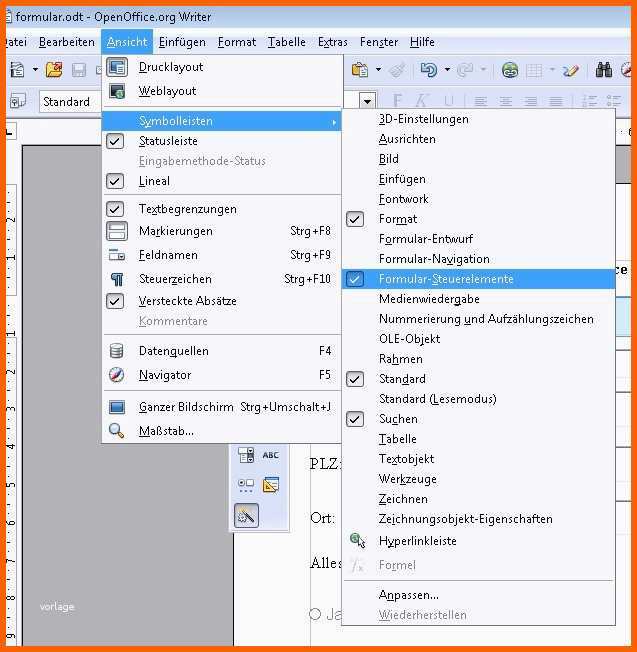The image size is (637, 652).
Task: Click the show draw functions pencil icon
Action: (570, 70)
